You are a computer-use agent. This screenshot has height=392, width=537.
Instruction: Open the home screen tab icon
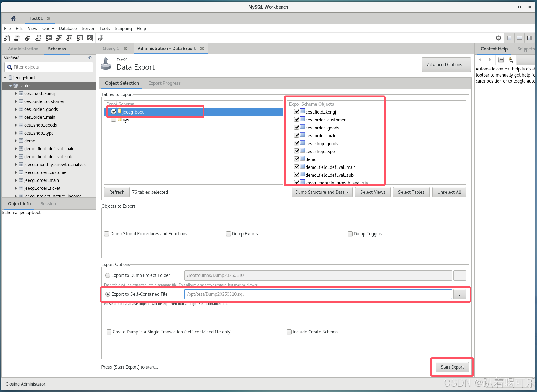(13, 19)
